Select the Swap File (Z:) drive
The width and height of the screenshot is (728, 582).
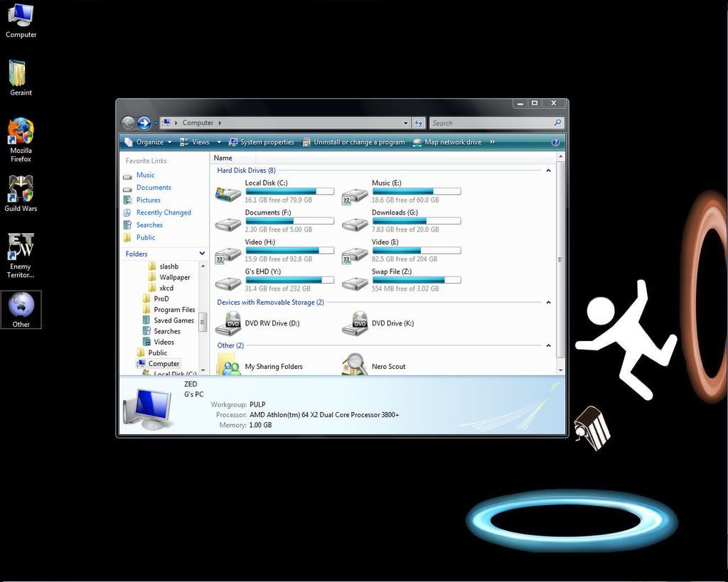pyautogui.click(x=355, y=282)
